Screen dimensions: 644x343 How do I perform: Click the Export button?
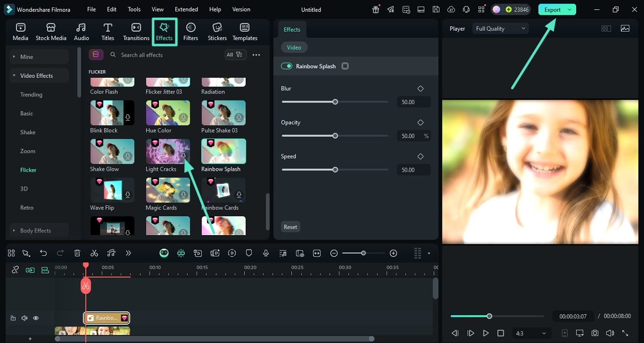tap(552, 9)
